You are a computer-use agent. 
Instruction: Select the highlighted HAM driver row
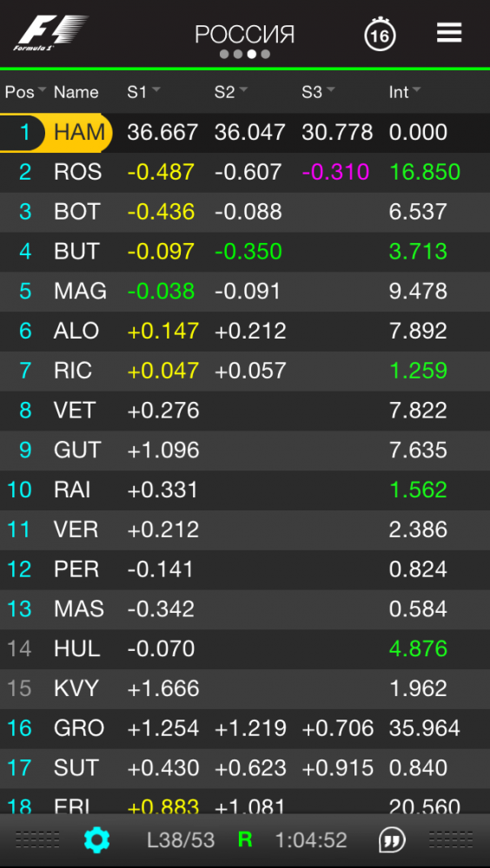[x=245, y=132]
